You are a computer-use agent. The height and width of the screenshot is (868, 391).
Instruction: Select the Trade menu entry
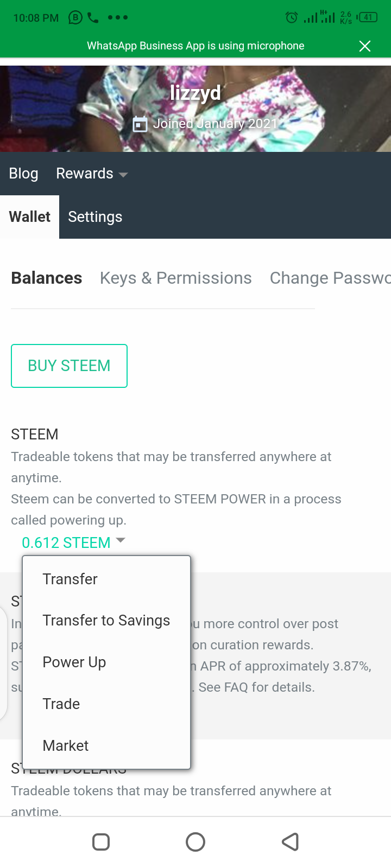tap(61, 704)
